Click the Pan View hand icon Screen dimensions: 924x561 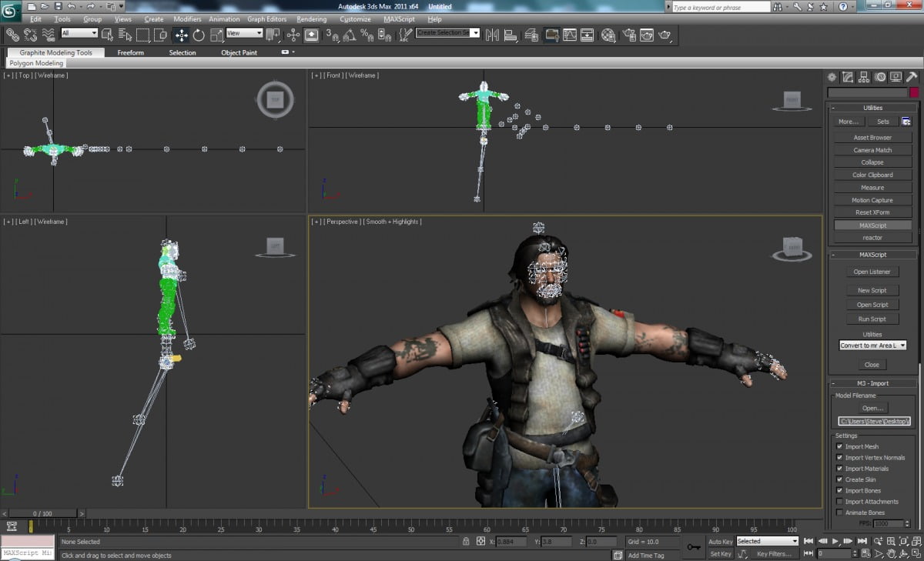tap(890, 553)
